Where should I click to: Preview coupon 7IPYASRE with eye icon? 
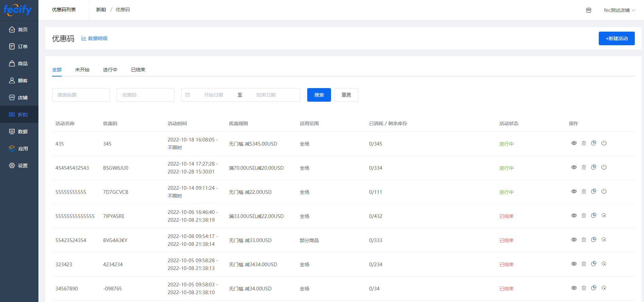[x=574, y=216]
